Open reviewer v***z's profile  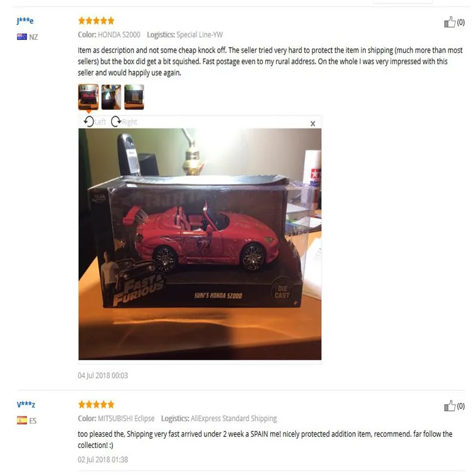(26, 405)
